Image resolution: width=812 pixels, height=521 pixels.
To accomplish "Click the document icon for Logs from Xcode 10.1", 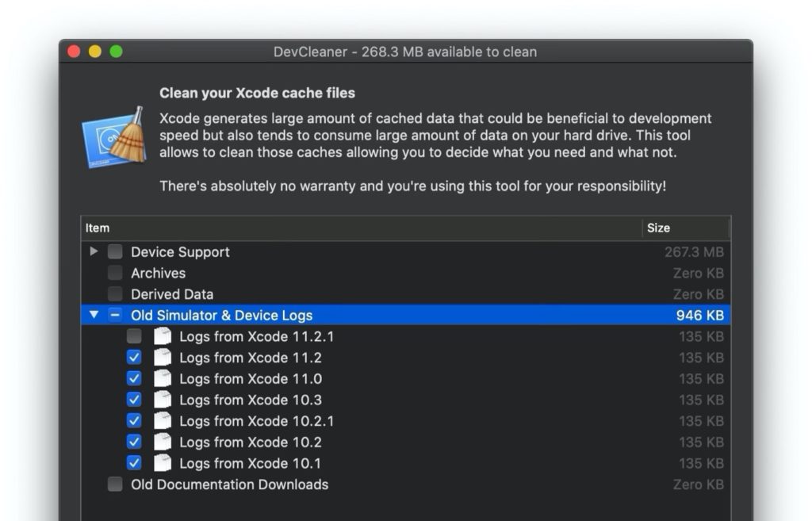I will (x=163, y=464).
